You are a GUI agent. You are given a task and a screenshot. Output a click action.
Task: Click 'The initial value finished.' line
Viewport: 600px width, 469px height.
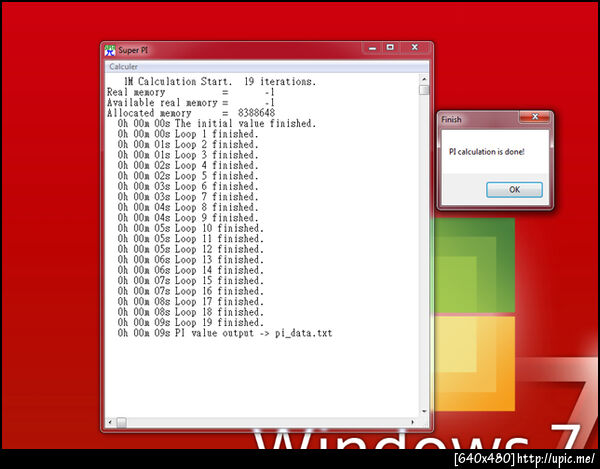217,124
